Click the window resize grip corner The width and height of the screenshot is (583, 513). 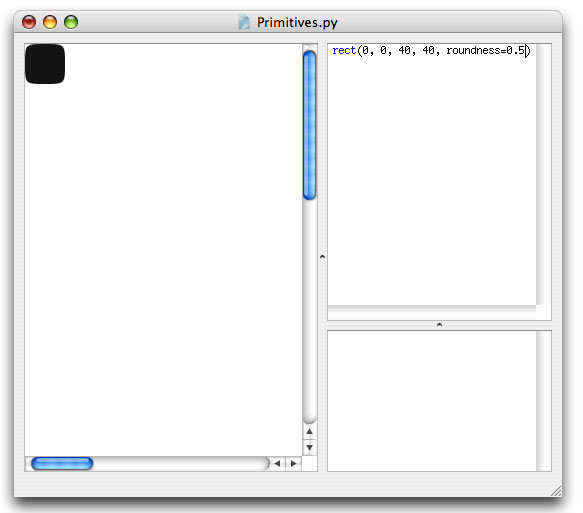[556, 491]
